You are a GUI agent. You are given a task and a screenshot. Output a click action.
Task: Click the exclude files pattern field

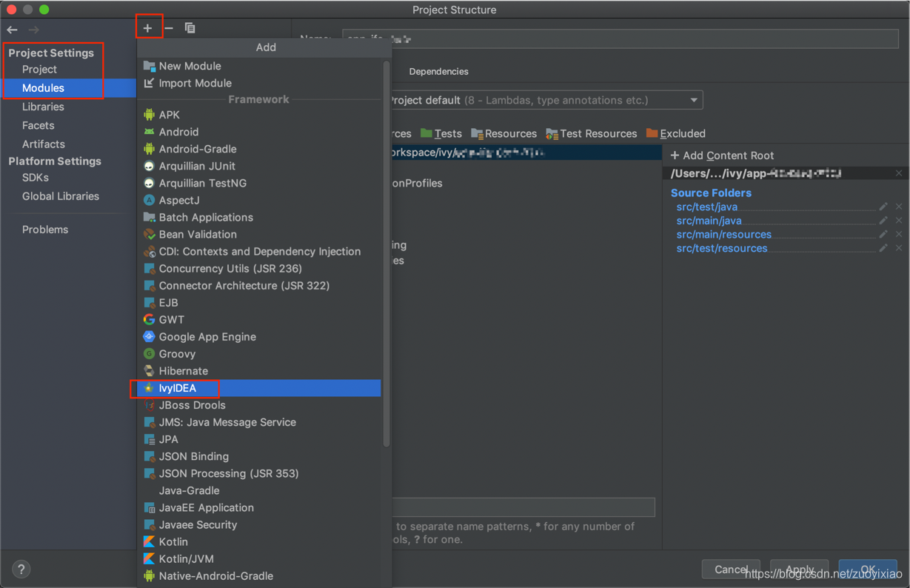[x=523, y=507]
